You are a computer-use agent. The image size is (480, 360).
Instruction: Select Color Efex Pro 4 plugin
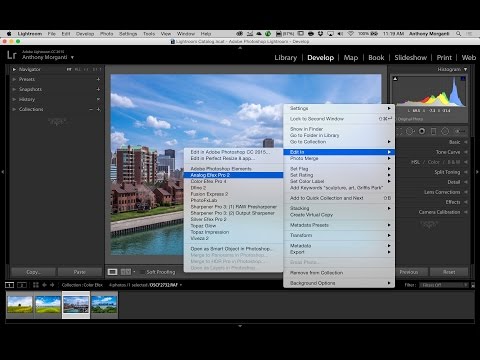[x=233, y=181]
